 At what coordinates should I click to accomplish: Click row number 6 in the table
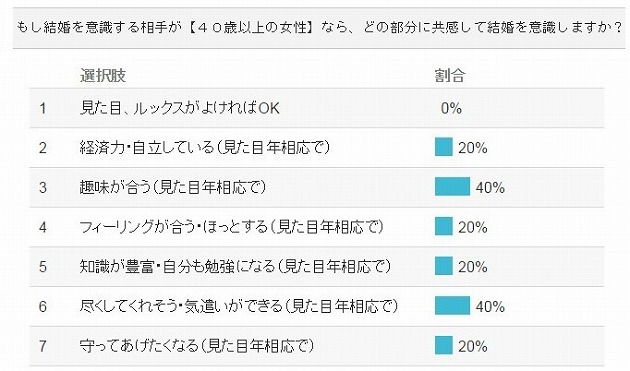(x=43, y=307)
